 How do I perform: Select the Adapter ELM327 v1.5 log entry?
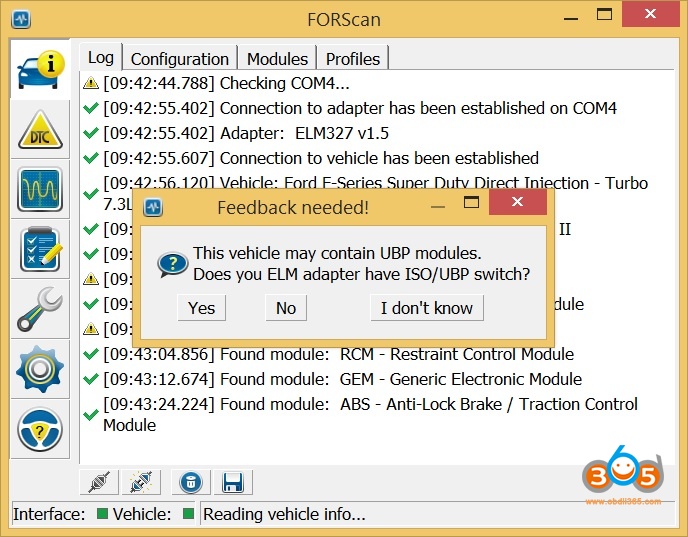click(246, 133)
